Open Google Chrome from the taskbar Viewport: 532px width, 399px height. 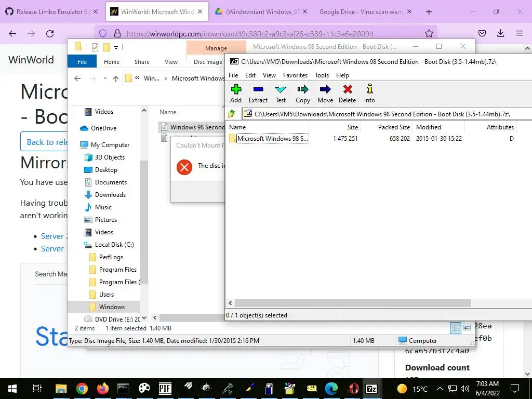pyautogui.click(x=82, y=389)
